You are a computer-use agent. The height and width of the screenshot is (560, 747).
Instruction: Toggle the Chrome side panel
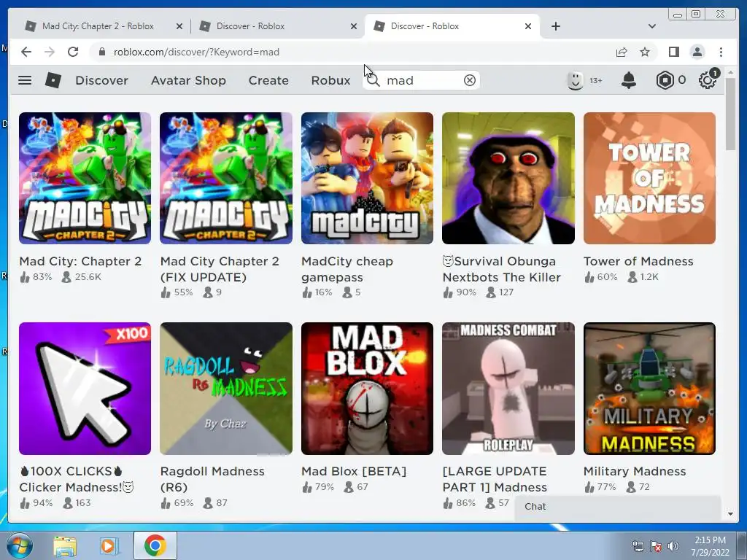(673, 52)
